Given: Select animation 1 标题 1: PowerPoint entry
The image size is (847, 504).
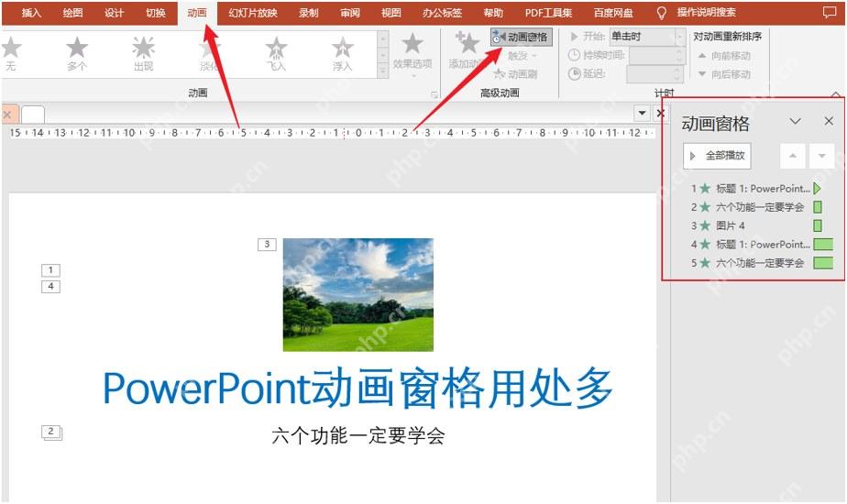Looking at the screenshot, I should [756, 189].
